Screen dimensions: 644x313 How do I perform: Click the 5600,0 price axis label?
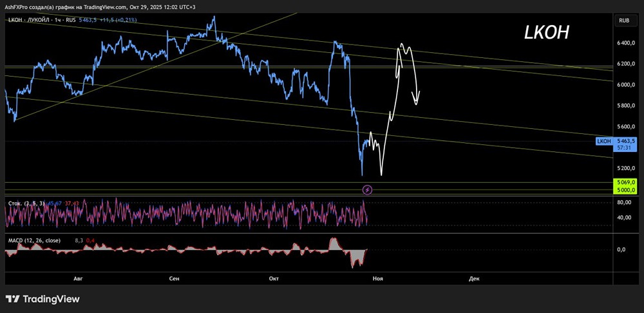[625, 126]
